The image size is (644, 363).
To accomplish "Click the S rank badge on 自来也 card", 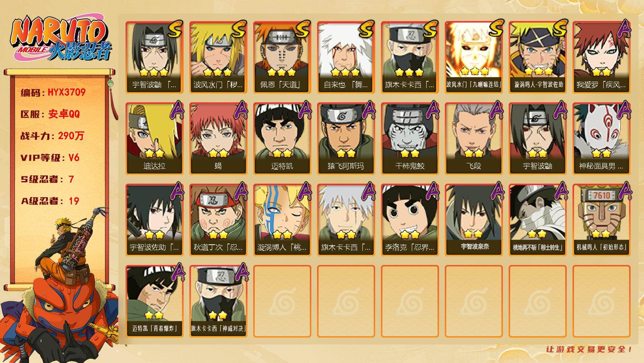I will (x=367, y=28).
